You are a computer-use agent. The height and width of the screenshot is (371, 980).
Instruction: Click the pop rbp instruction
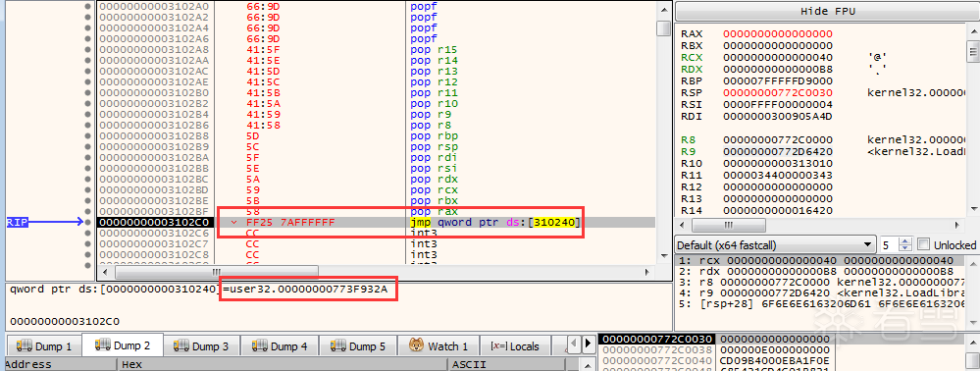click(x=435, y=135)
